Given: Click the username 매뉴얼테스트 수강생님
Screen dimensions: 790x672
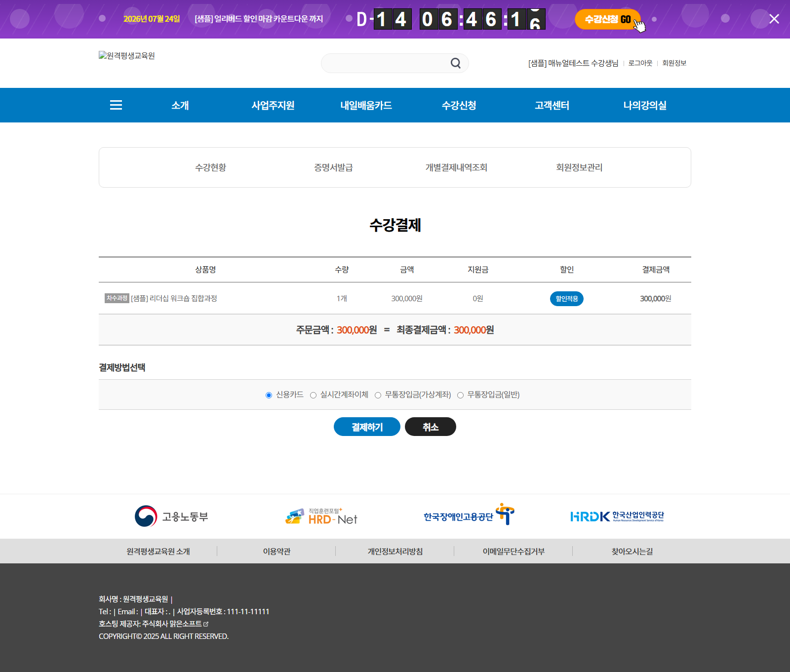Looking at the screenshot, I should tap(573, 63).
